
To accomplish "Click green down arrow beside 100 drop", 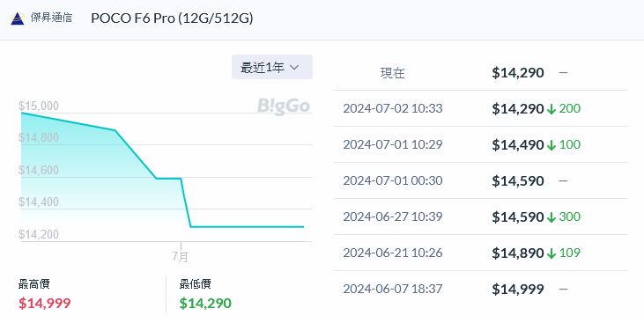I will (x=551, y=145).
